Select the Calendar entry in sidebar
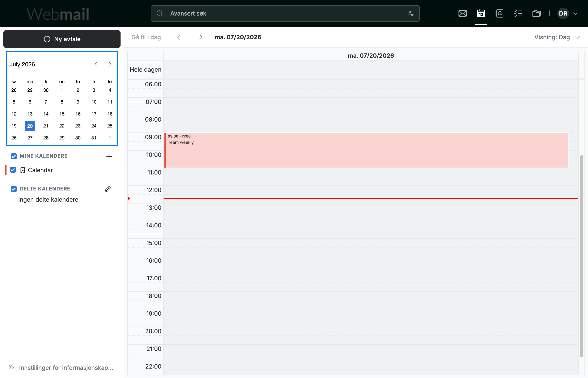 40,170
